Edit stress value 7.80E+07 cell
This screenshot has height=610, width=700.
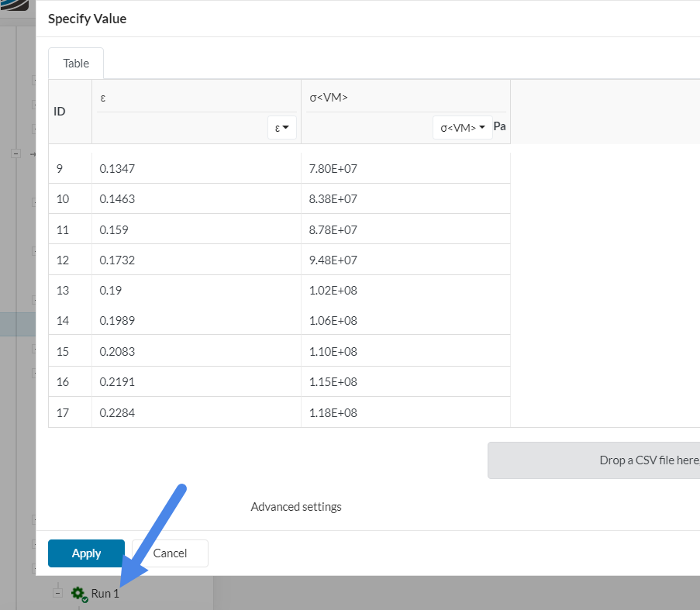click(x=405, y=168)
